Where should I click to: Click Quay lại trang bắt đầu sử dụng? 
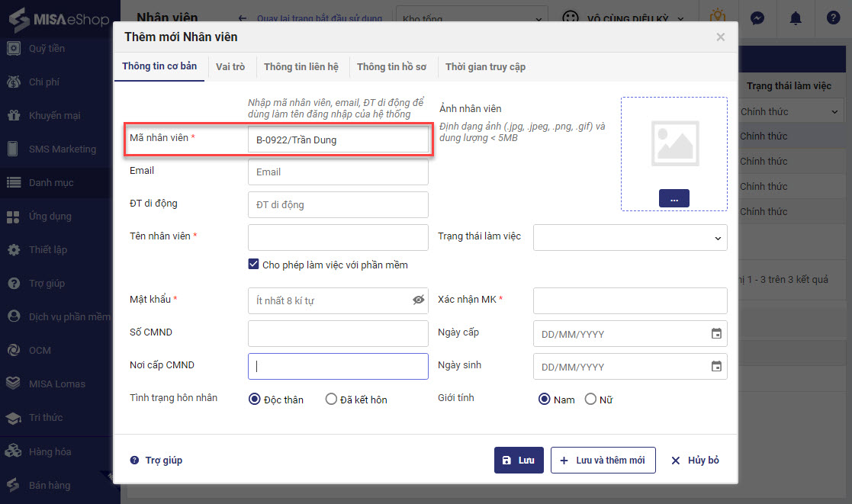[319, 18]
